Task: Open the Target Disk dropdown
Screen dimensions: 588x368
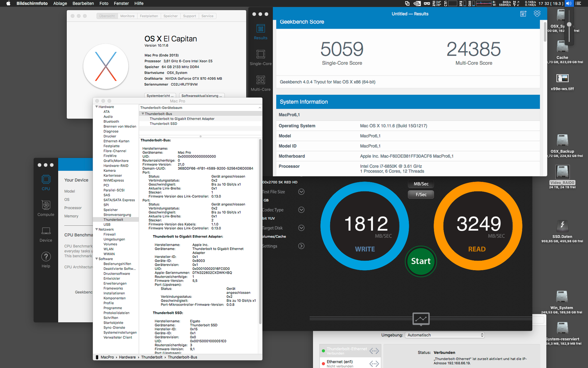Action: 301,228
